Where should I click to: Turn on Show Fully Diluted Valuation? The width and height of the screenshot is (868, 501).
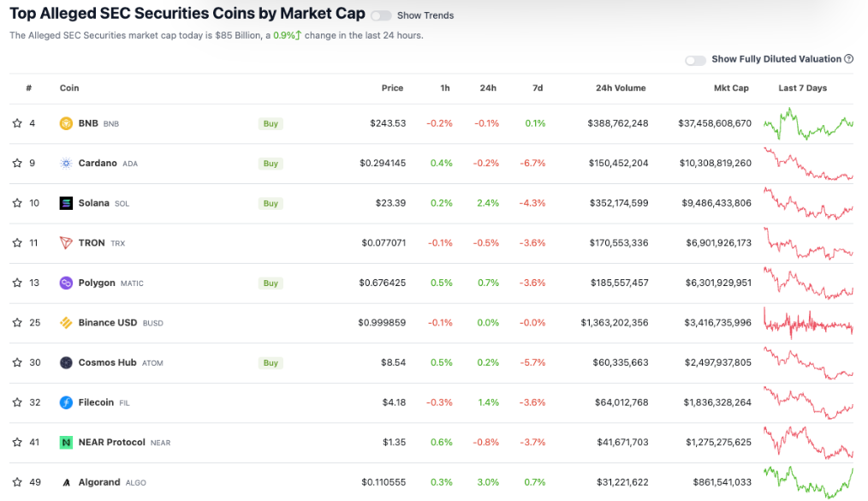tap(695, 60)
